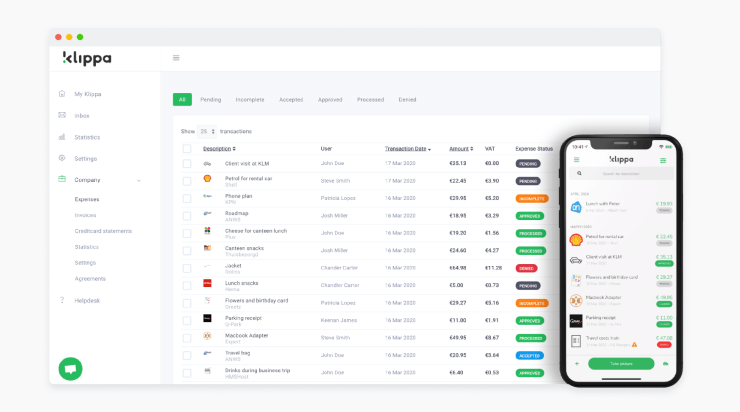The width and height of the screenshot is (740, 412).
Task: Collapse the Company section chevron
Action: (139, 180)
